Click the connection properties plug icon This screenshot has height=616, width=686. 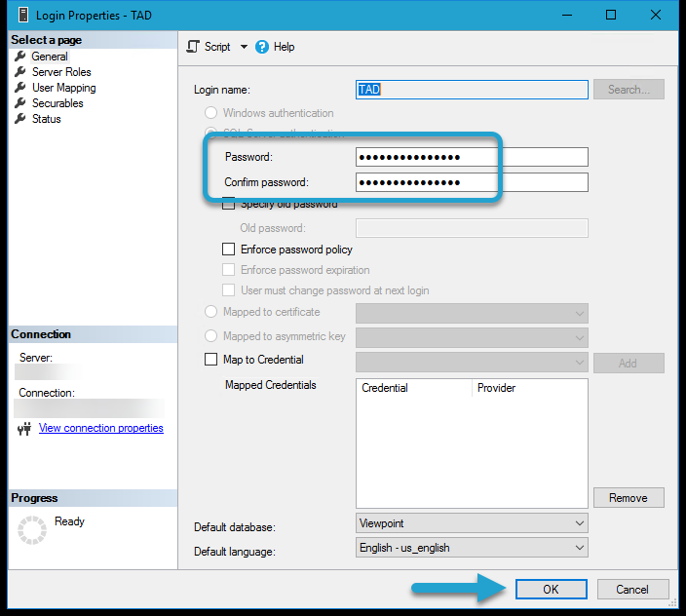pos(24,428)
